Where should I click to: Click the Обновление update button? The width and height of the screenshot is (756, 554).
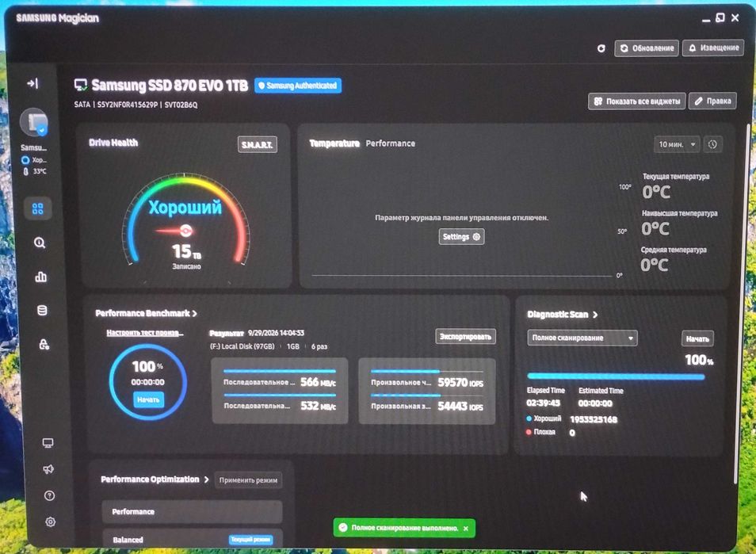point(647,48)
